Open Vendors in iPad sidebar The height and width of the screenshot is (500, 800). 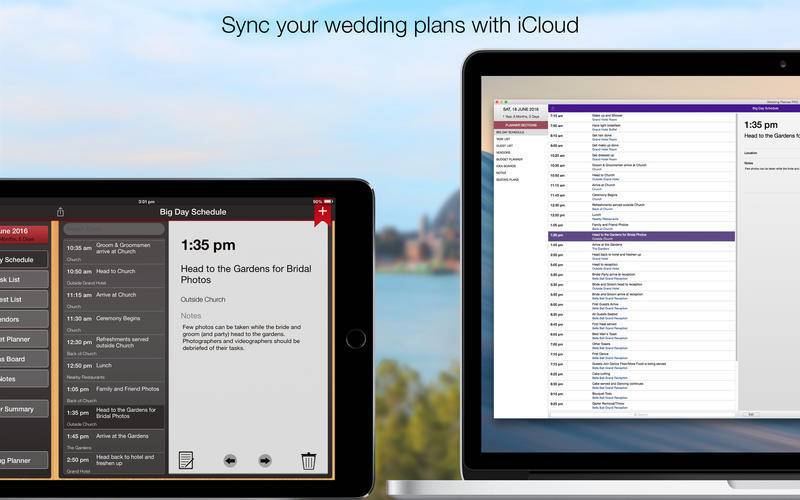[x=24, y=319]
